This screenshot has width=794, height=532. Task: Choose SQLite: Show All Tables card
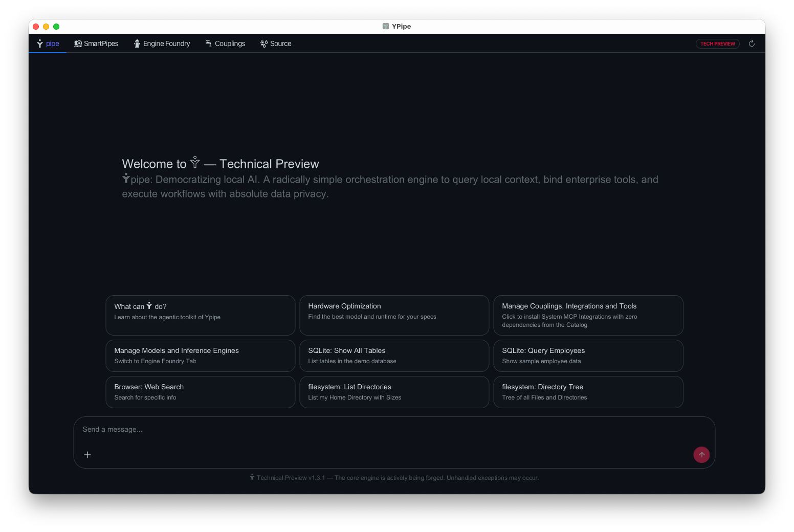click(x=394, y=356)
